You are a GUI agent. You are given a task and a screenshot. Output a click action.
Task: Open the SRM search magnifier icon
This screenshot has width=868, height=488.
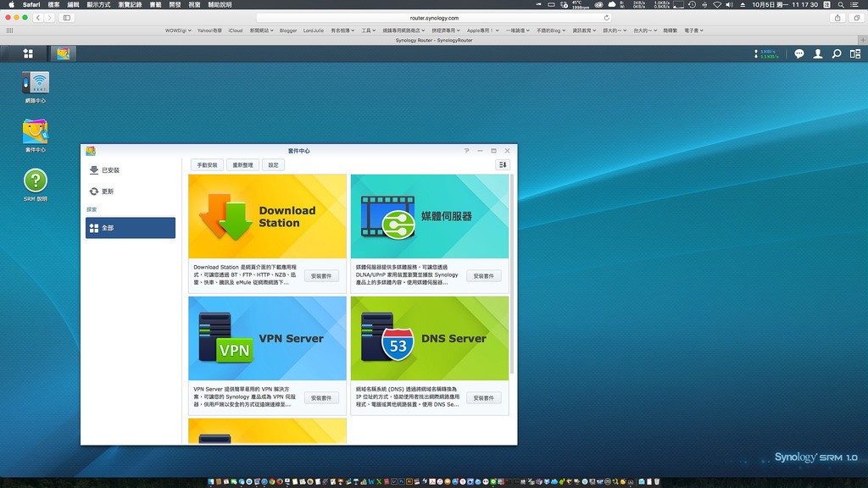(837, 53)
